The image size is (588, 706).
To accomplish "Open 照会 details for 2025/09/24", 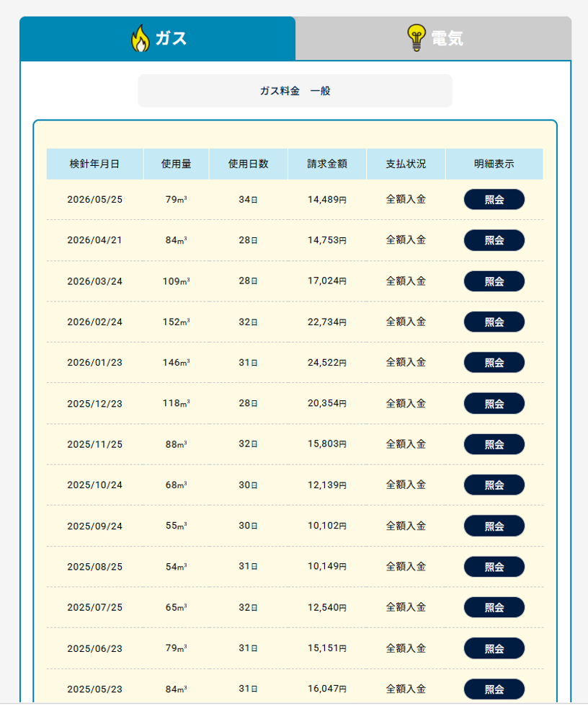I will click(x=494, y=526).
